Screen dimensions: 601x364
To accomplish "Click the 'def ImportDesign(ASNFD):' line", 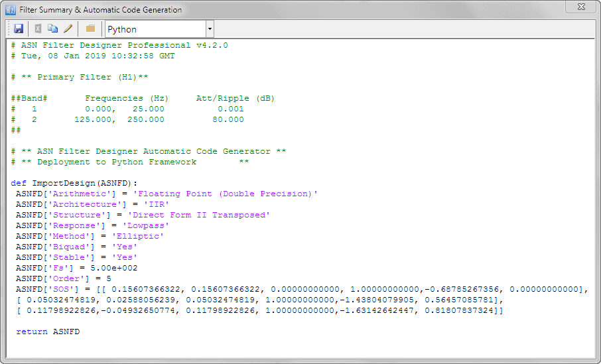I will point(74,183).
